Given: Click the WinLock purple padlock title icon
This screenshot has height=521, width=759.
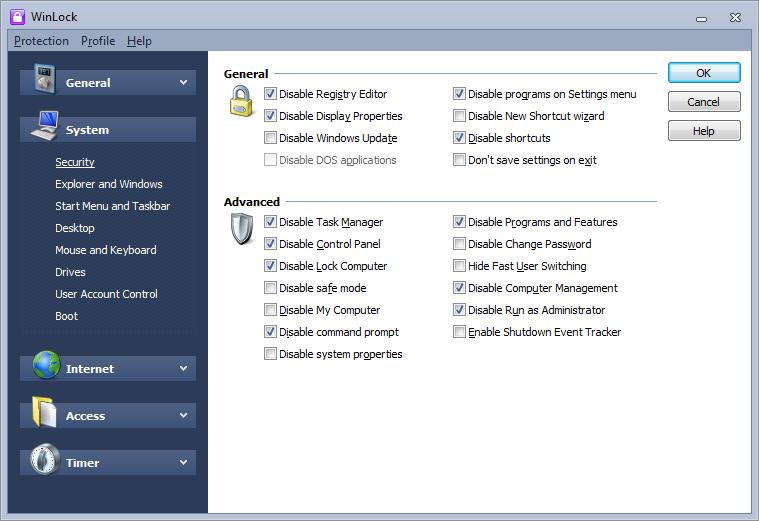Looking at the screenshot, I should pyautogui.click(x=17, y=16).
